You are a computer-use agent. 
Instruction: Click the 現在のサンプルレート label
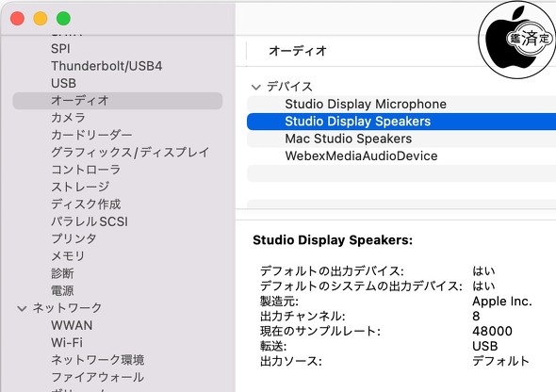[x=320, y=332]
